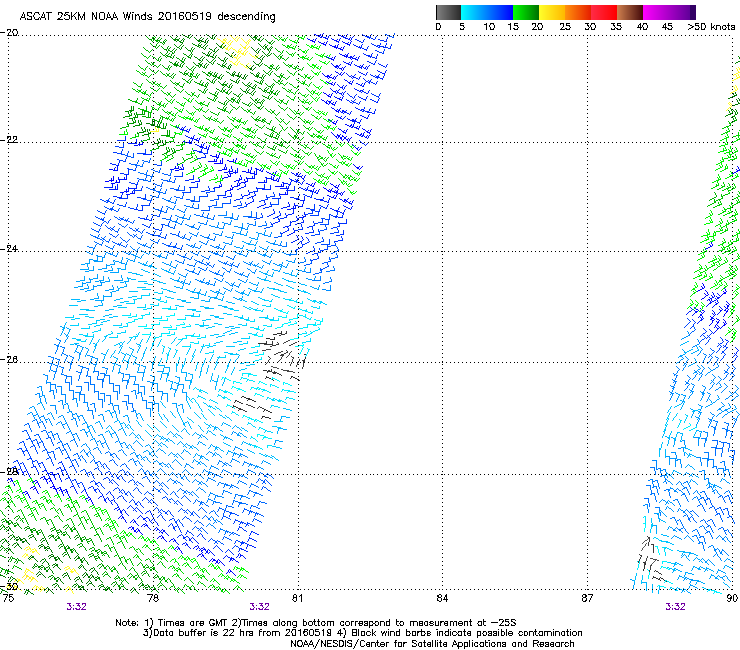The height and width of the screenshot is (650, 740).
Task: Click the legend label '25' knots
Action: pos(565,27)
